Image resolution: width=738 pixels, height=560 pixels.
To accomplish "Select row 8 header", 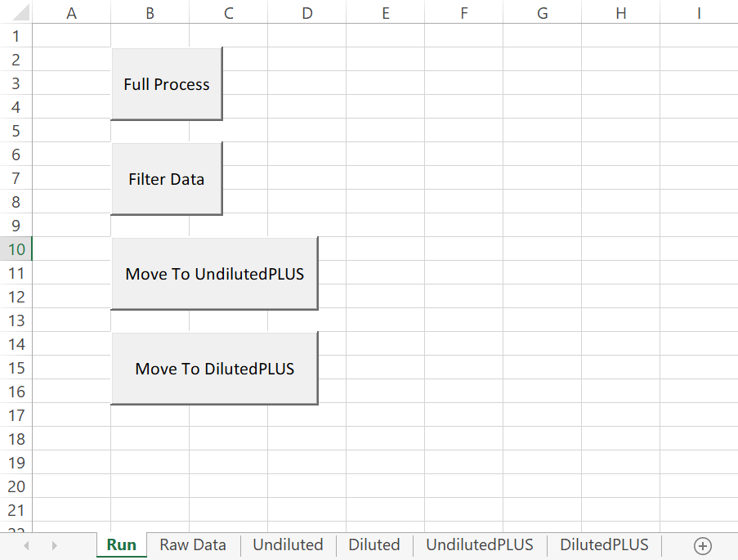I will [x=16, y=202].
